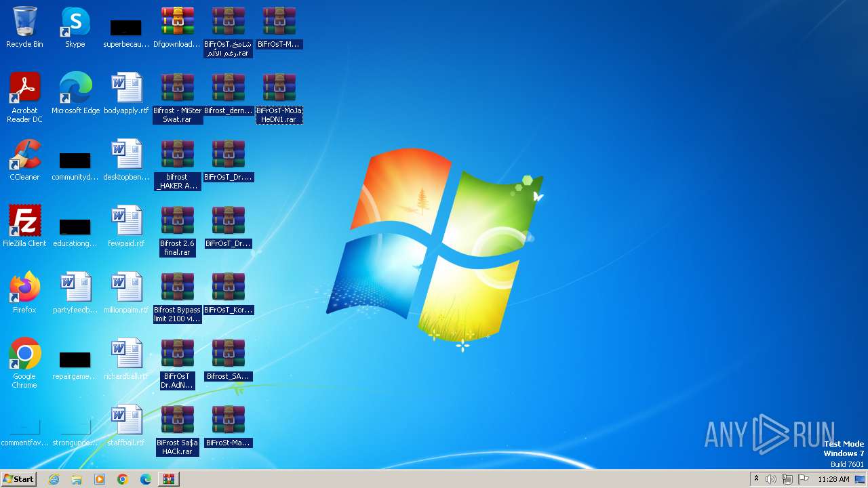The image size is (868, 488).
Task: Show hidden system tray icons
Action: click(756, 479)
